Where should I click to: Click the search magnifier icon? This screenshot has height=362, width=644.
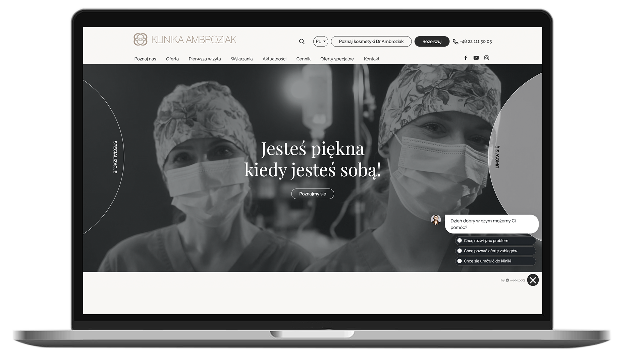pyautogui.click(x=302, y=42)
